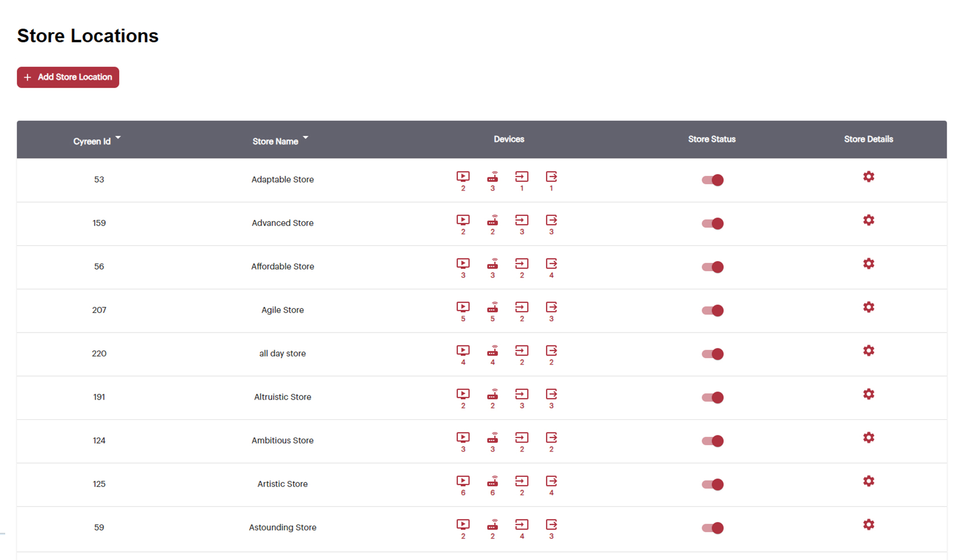Click the exit sensor icon for Ambitious Store

point(551,438)
